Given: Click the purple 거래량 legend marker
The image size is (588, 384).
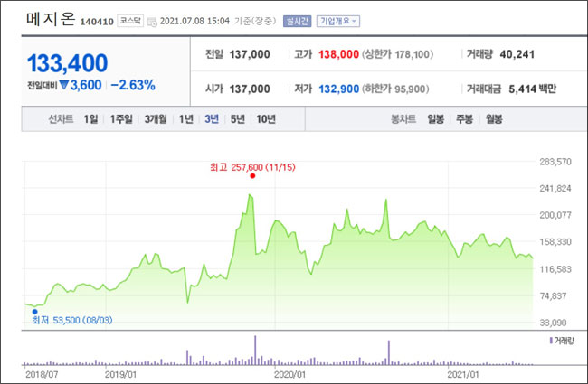Looking at the screenshot, I should [550, 340].
